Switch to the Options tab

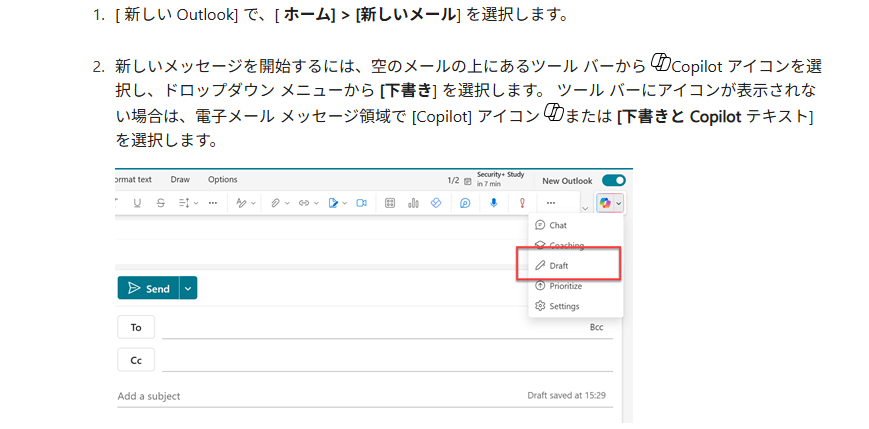click(222, 180)
